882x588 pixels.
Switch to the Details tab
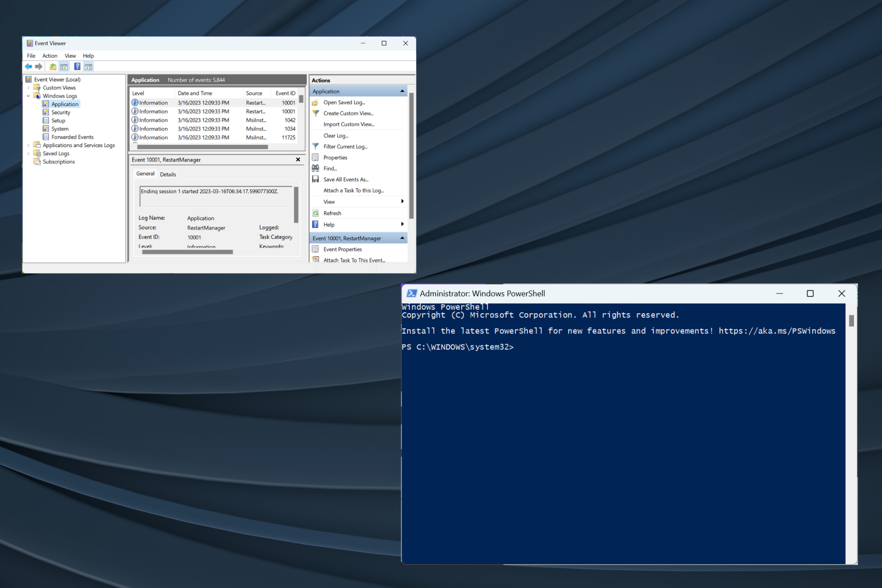pyautogui.click(x=168, y=175)
